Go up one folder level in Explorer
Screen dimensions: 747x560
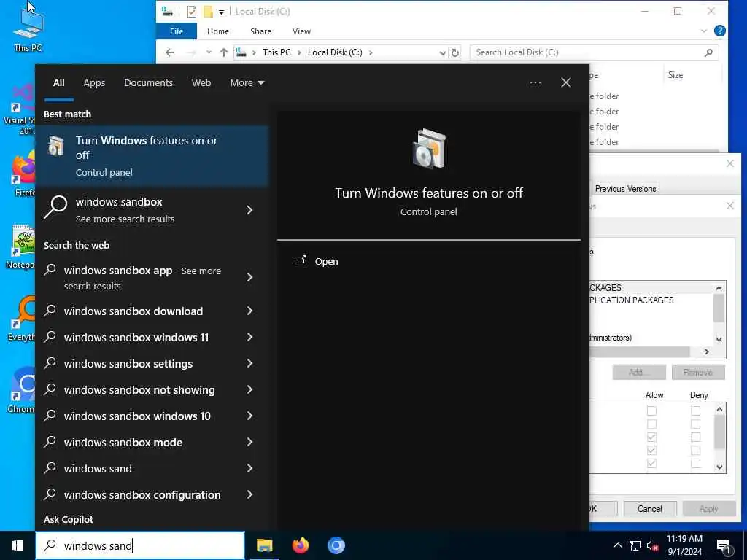click(223, 52)
